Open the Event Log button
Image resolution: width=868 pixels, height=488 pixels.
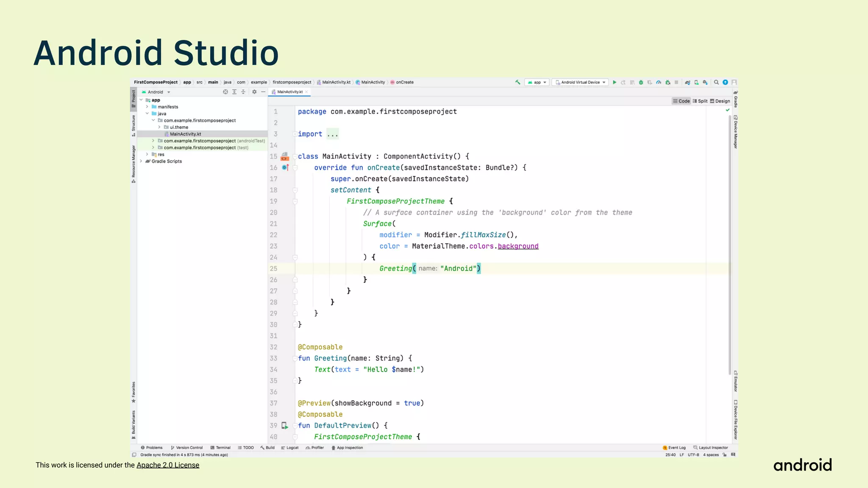tap(674, 448)
